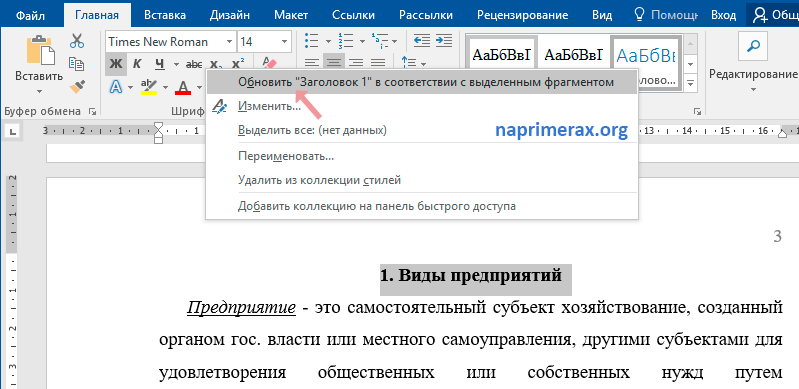Screen dimensions: 799x389
Task: Switch to the Макет tab
Action: click(290, 15)
